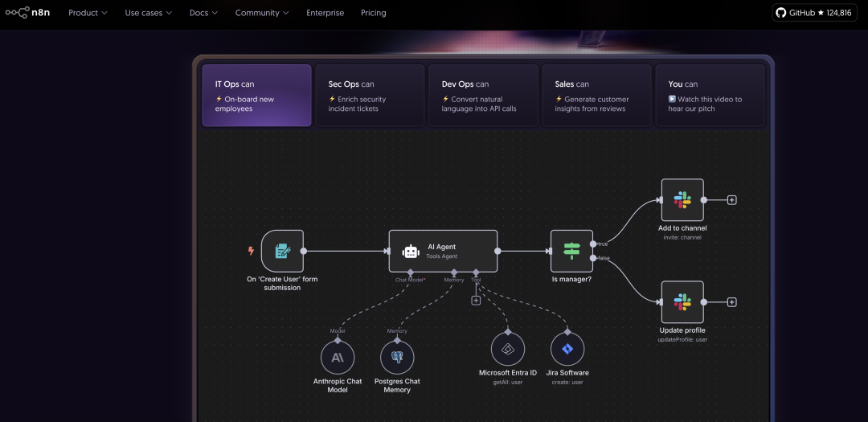Viewport: 868px width, 422px height.
Task: Click the 'Tools Agent' subtitle
Action: [442, 256]
